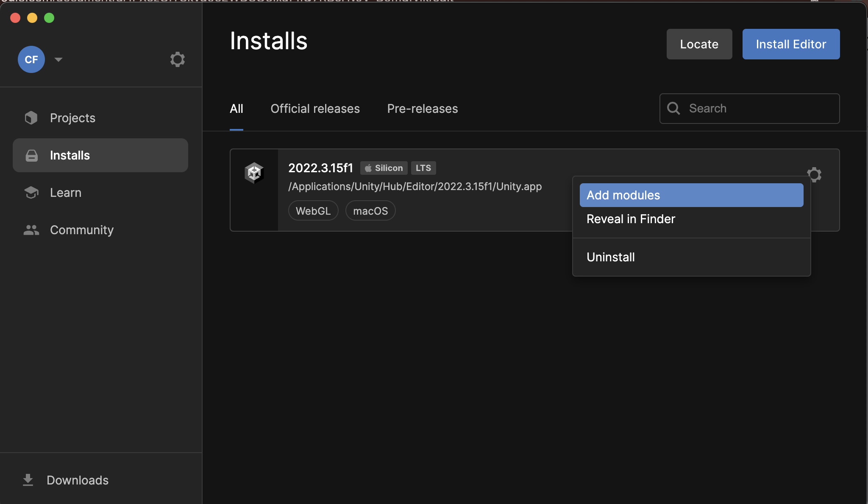
Task: Toggle the WebGL module tag
Action: (x=312, y=210)
